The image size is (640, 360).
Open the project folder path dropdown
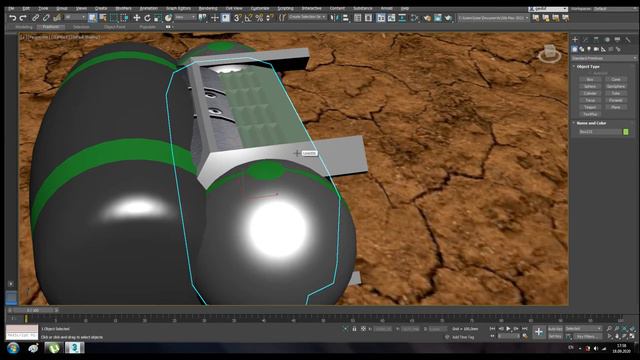pyautogui.click(x=493, y=18)
